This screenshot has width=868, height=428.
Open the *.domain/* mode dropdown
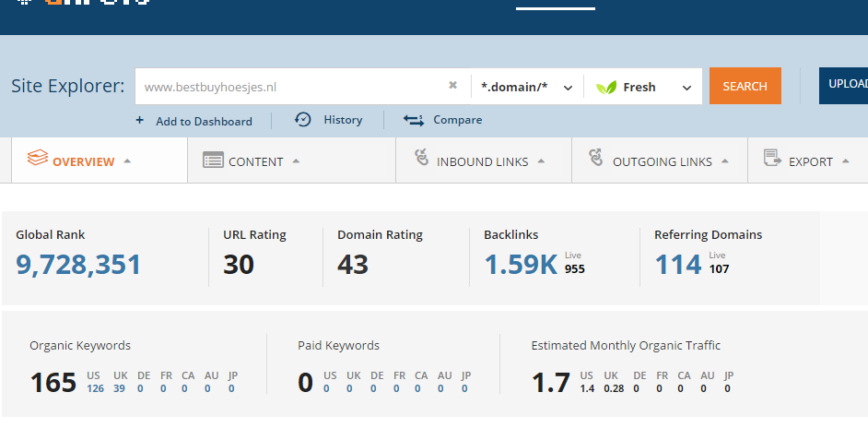click(527, 87)
